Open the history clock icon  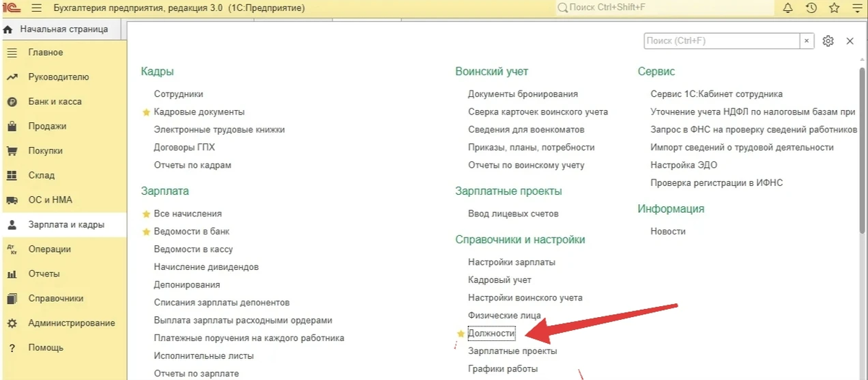(x=812, y=8)
